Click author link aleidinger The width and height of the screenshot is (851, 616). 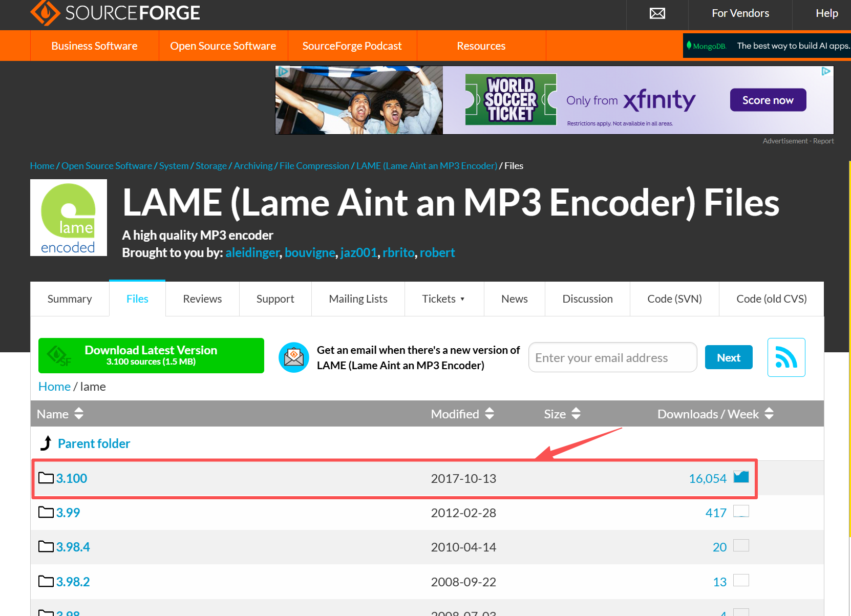coord(252,252)
